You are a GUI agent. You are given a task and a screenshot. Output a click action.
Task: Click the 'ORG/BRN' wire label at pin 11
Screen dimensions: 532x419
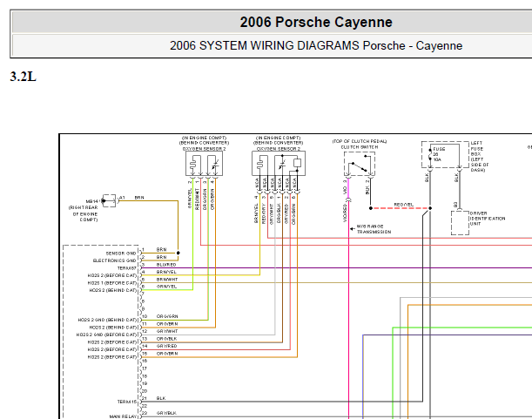(x=167, y=324)
